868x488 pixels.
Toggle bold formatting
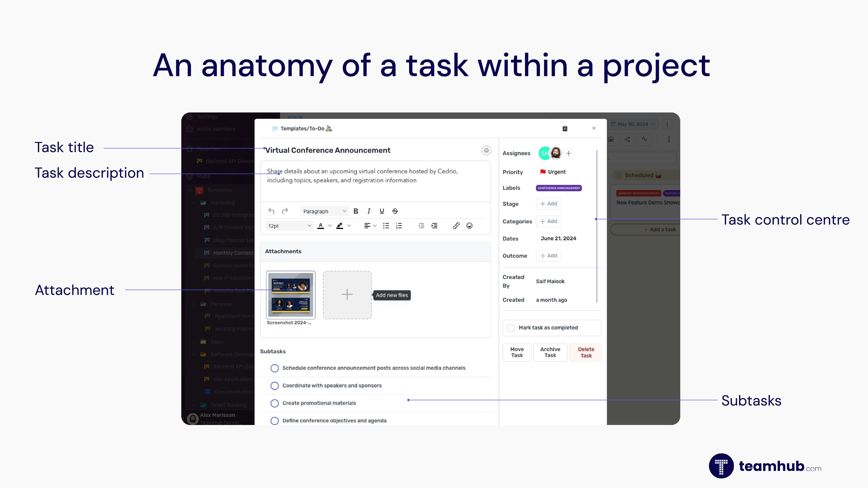tap(356, 211)
